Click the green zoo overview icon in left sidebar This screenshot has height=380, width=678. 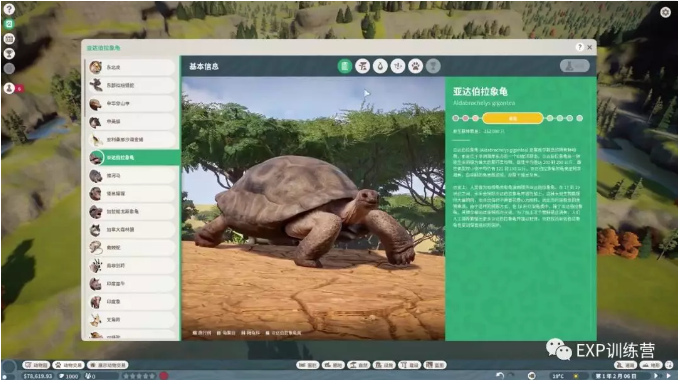(9, 24)
